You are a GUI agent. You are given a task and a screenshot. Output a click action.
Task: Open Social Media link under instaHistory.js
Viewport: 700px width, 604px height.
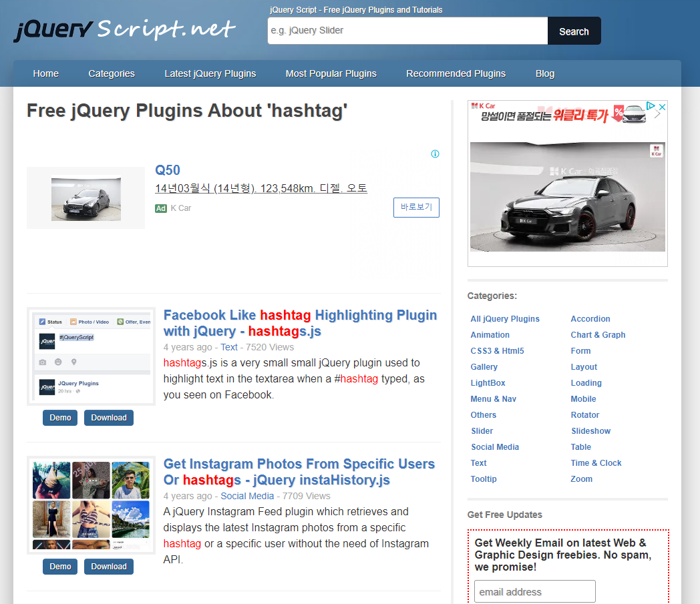pos(247,496)
